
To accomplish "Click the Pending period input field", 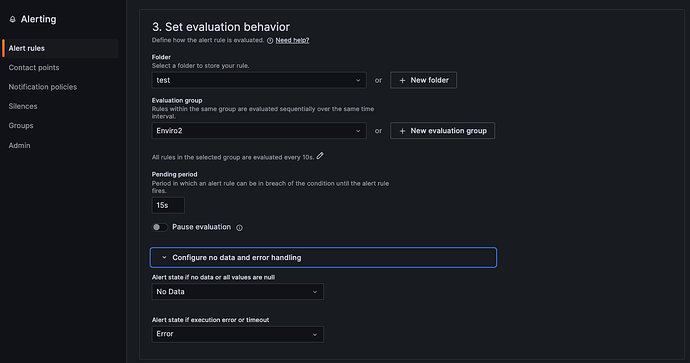I will point(168,205).
